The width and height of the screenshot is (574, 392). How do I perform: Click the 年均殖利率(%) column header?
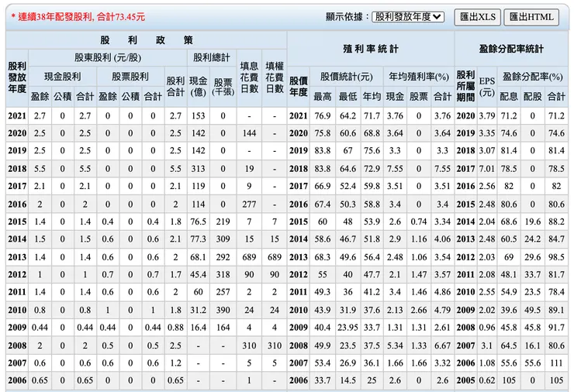pos(419,77)
